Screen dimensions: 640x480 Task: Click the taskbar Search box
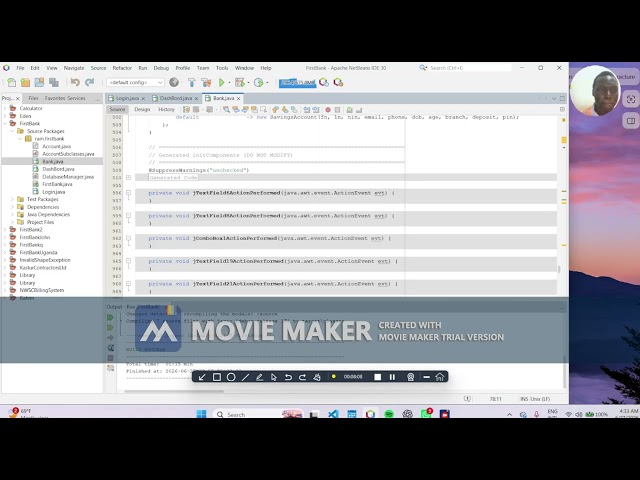pyautogui.click(x=258, y=414)
